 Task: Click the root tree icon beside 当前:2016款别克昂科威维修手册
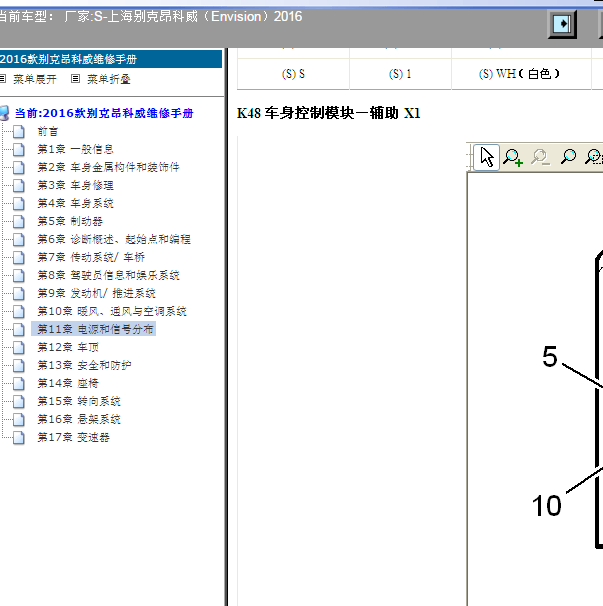4,113
